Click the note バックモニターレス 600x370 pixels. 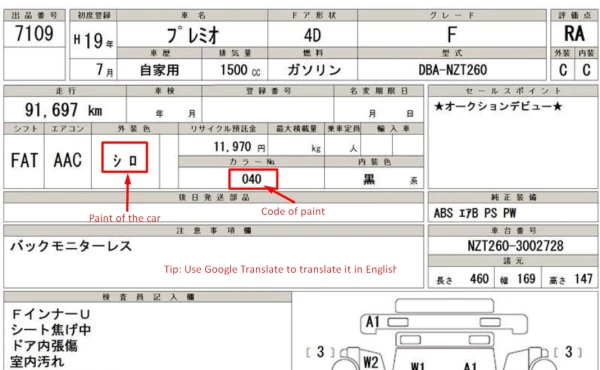[x=71, y=246]
